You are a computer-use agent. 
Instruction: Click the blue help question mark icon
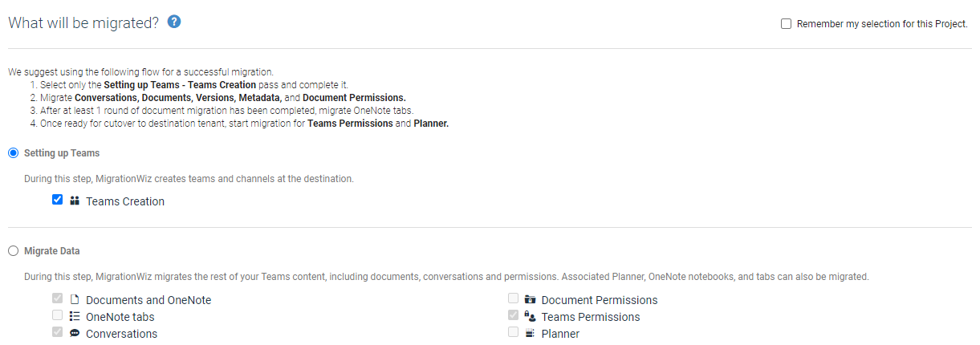(x=174, y=22)
